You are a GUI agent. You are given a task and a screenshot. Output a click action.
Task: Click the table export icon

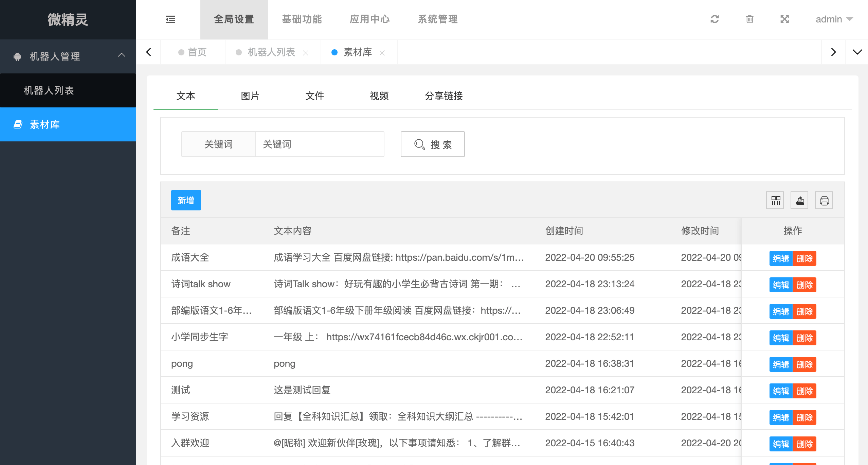coord(800,201)
